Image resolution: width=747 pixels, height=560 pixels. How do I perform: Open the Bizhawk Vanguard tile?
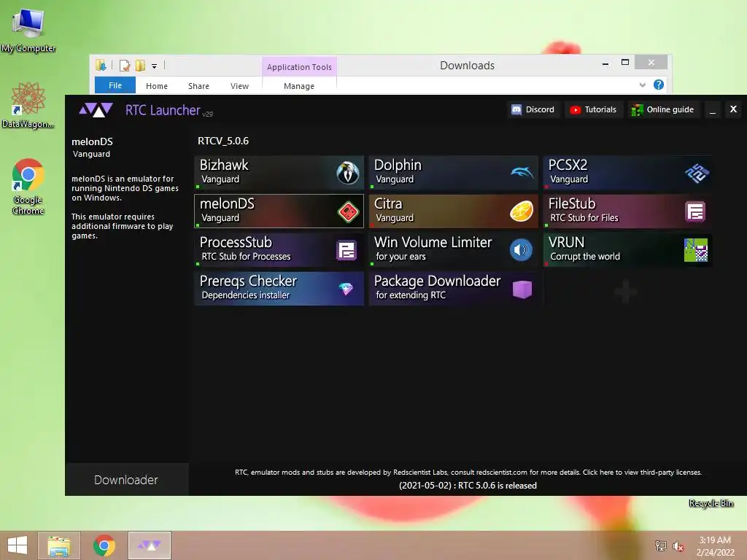coord(279,172)
